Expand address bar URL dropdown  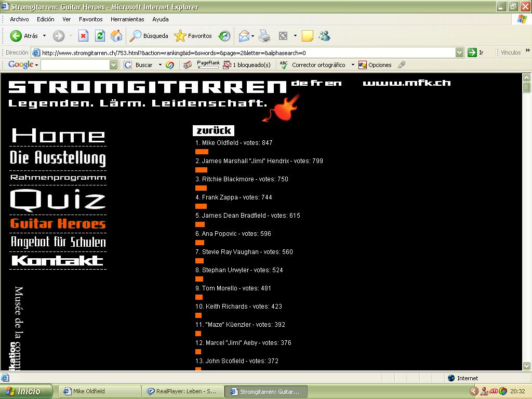(459, 52)
